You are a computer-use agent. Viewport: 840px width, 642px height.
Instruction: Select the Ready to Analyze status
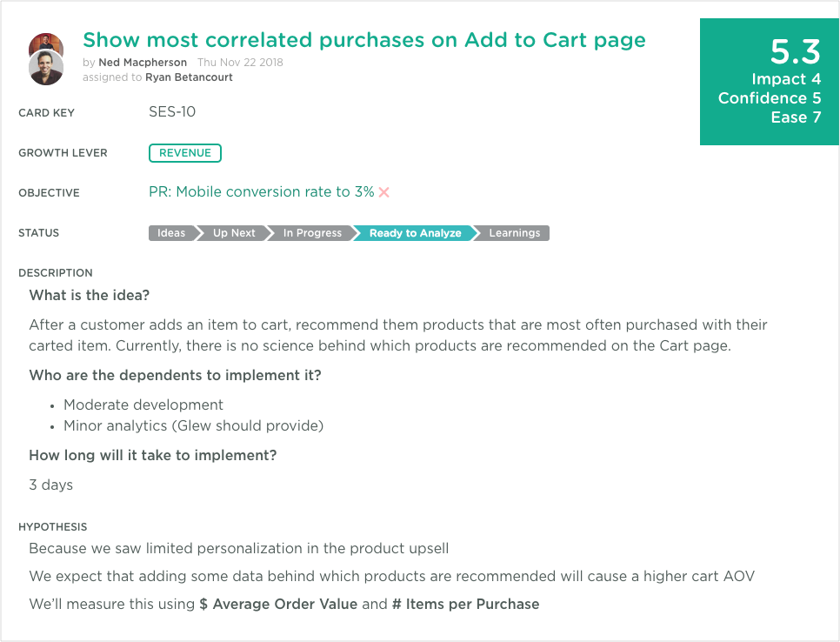pos(415,233)
